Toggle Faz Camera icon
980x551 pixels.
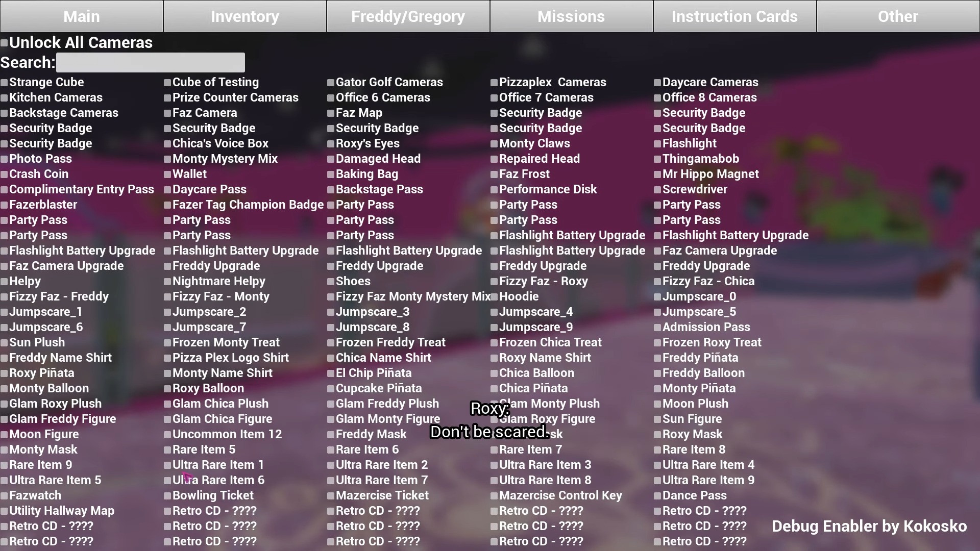pos(167,112)
